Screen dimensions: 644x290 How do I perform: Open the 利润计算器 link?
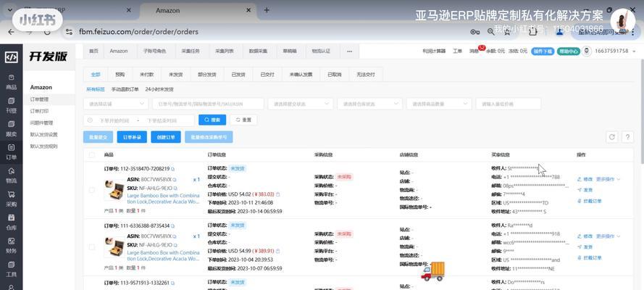(434, 51)
